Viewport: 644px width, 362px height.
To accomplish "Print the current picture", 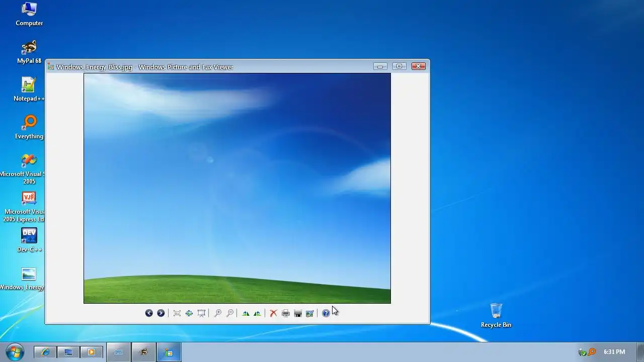I will pyautogui.click(x=286, y=313).
